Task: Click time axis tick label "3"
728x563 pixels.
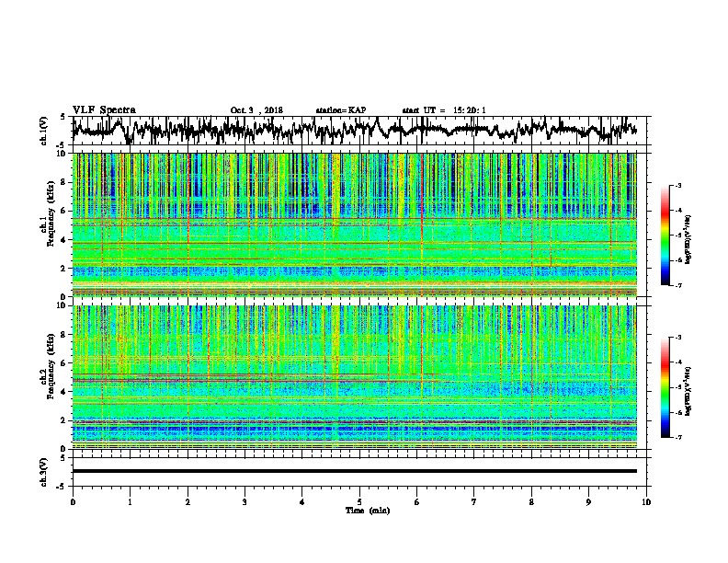Action: [x=245, y=502]
